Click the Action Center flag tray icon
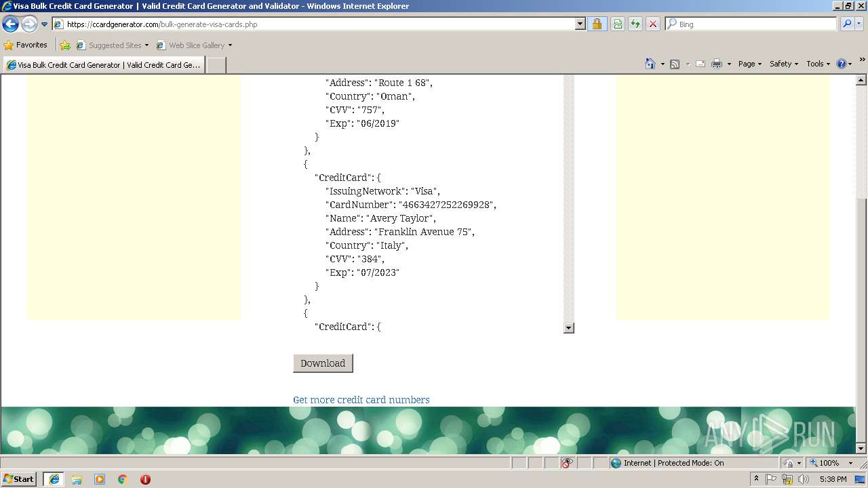This screenshot has height=488, width=868. (x=772, y=479)
